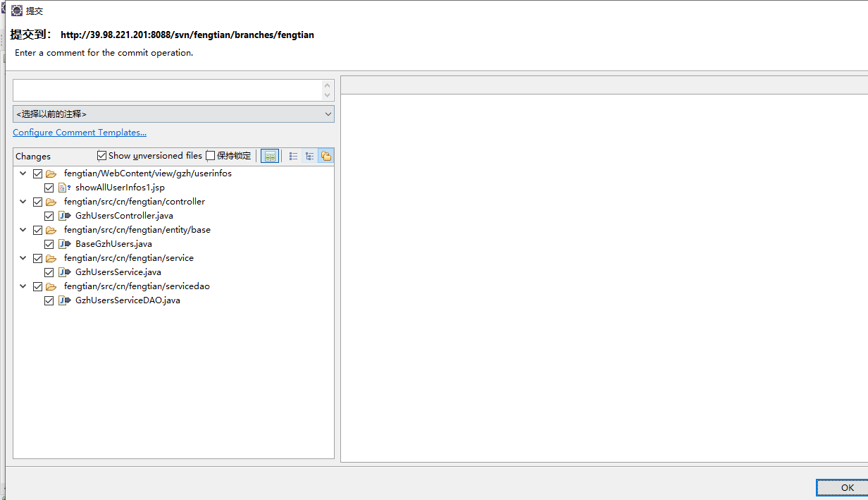Image resolution: width=868 pixels, height=500 pixels.
Task: Collapse the fengtian/src/cn/fengtian/entity/base folder
Action: pyautogui.click(x=23, y=230)
